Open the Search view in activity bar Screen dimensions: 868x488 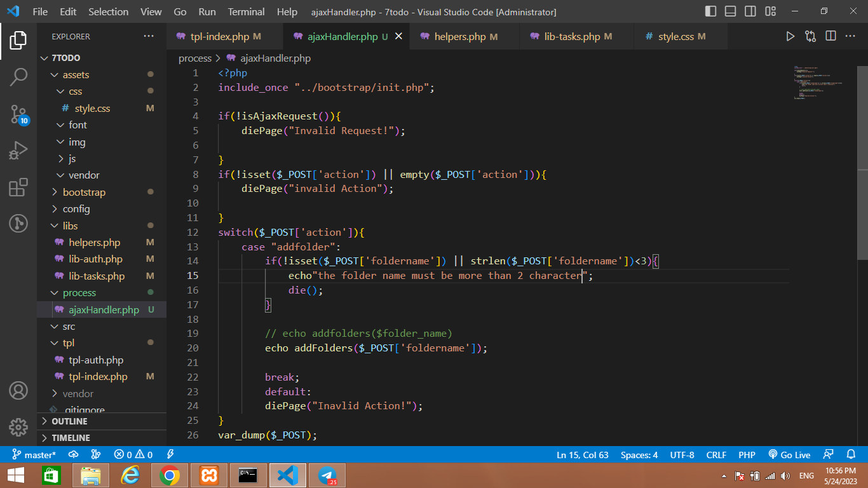(x=18, y=78)
